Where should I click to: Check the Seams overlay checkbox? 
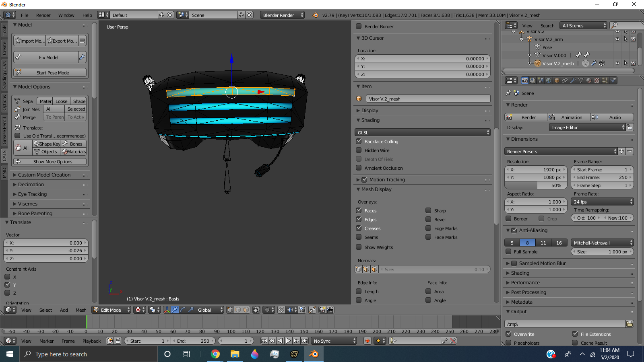(x=359, y=237)
